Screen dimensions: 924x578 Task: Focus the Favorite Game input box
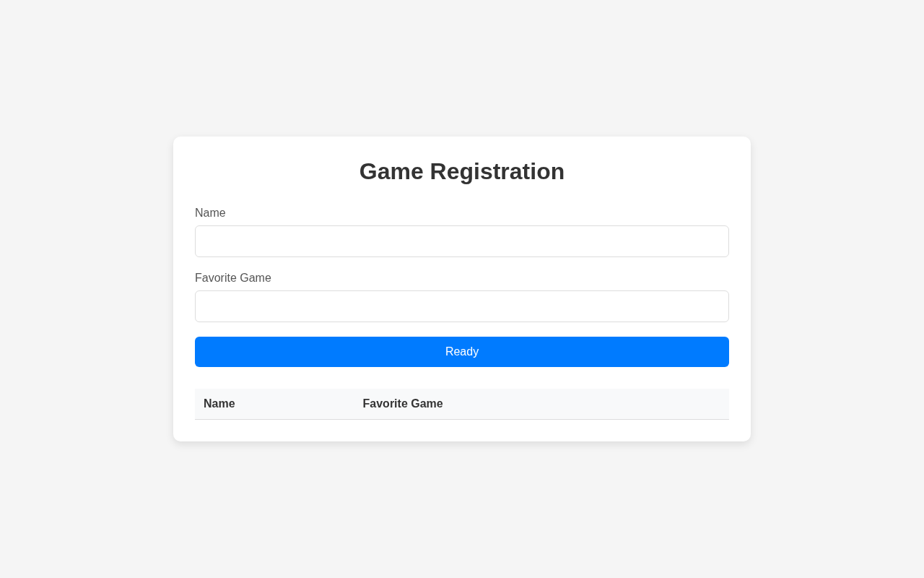[x=462, y=306]
